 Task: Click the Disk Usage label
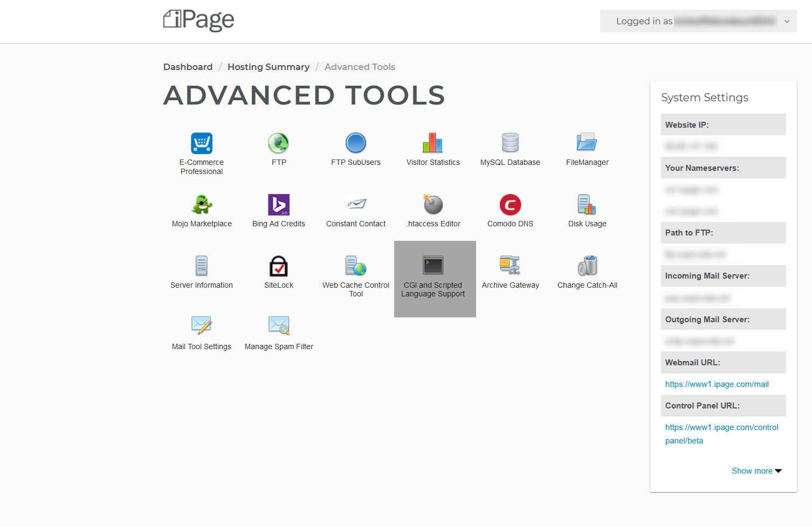(x=587, y=224)
